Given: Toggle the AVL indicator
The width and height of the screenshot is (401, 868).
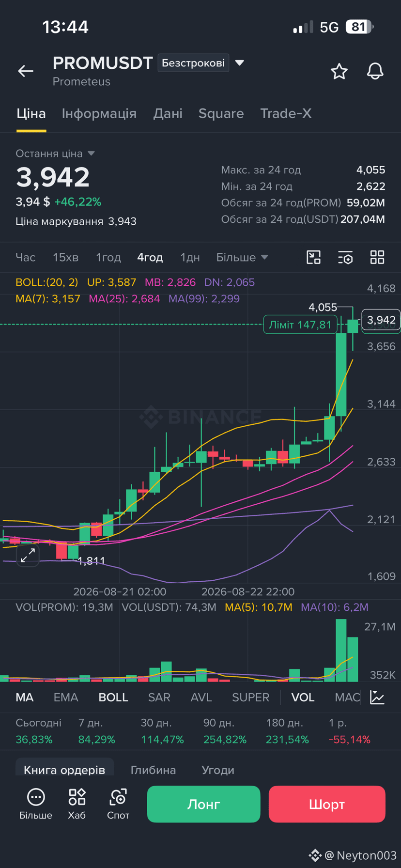Looking at the screenshot, I should pos(201,697).
